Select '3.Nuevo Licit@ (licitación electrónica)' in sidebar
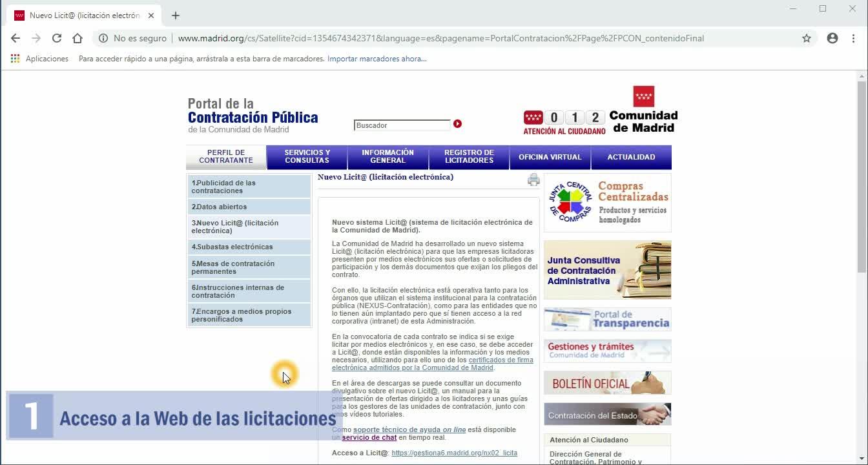The image size is (868, 465). click(x=249, y=227)
